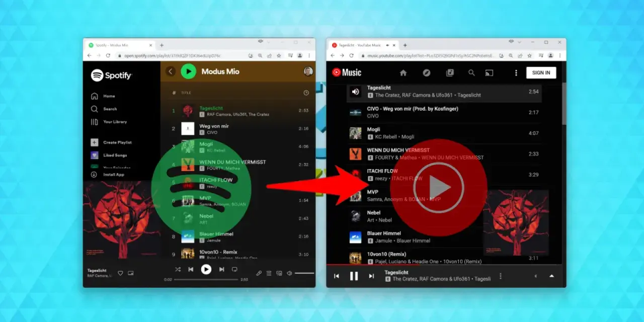This screenshot has height=322, width=644.
Task: Click the speaker icon on Tageslicht row
Action: 355,91
